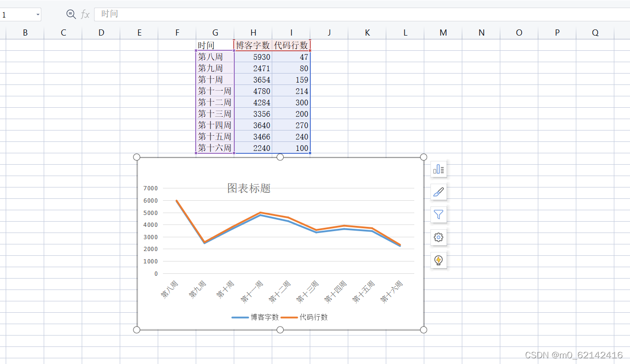Select column D header

click(101, 32)
